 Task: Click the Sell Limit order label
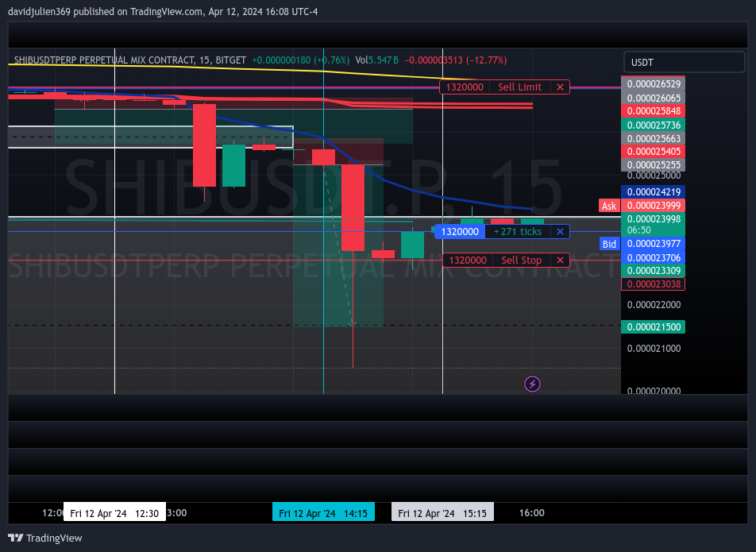coord(519,87)
